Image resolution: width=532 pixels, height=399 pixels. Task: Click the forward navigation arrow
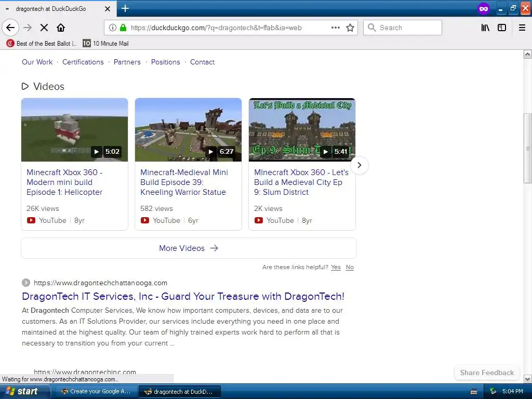tap(28, 28)
